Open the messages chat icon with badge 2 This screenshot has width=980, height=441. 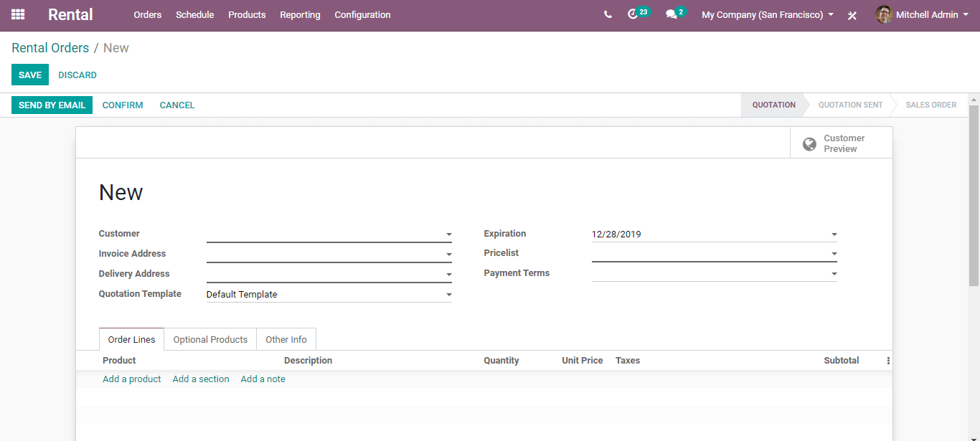(x=672, y=14)
